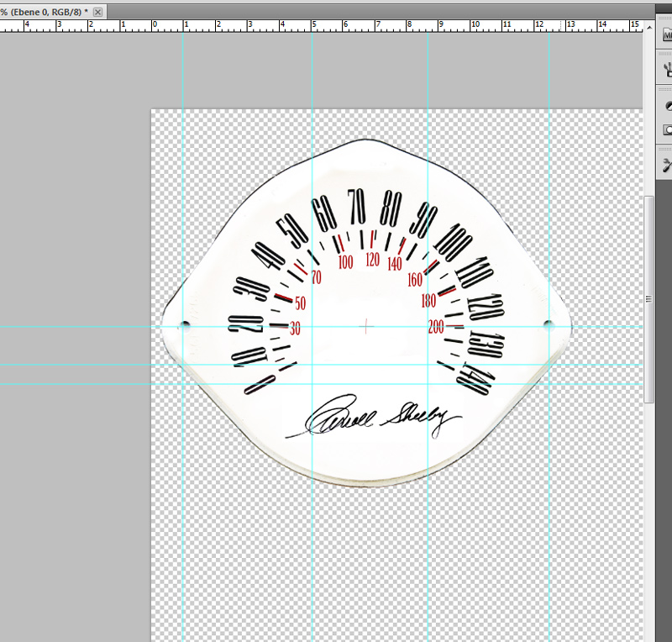
Task: Open the Masks panel icon
Action: click(x=667, y=129)
